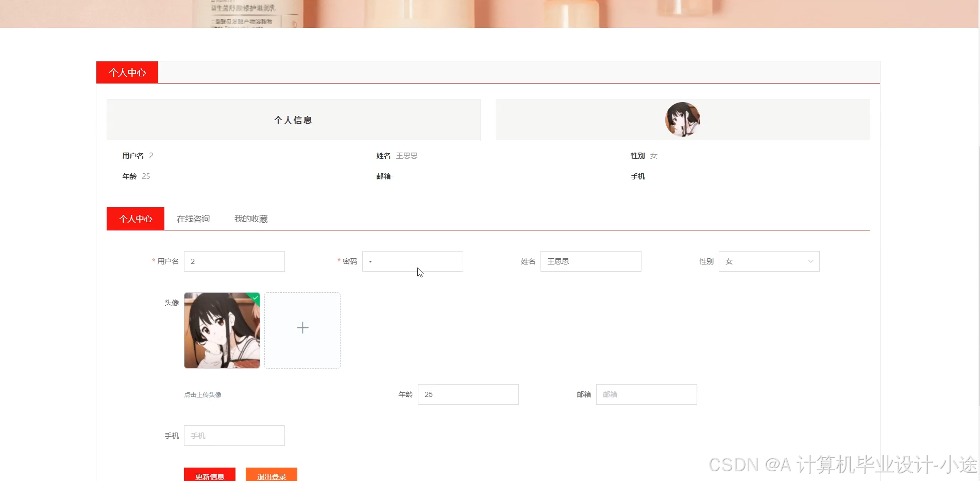The width and height of the screenshot is (980, 481).
Task: Click the displayed name 王思思 in info summary
Action: pos(407,156)
